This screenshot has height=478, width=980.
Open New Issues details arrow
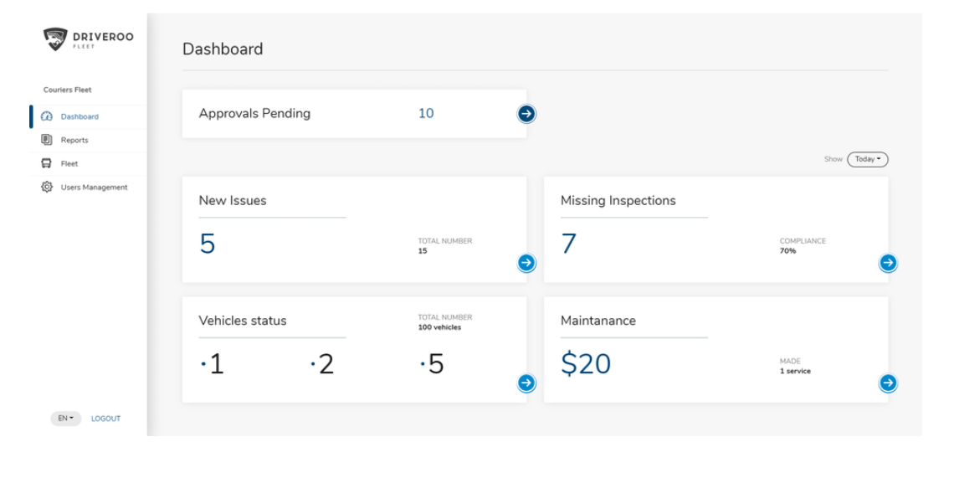526,263
